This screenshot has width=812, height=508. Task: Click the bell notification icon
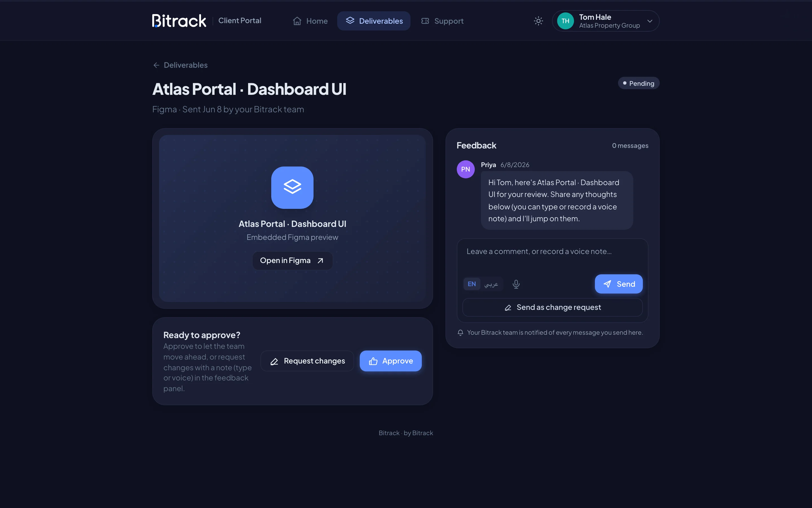pos(460,333)
